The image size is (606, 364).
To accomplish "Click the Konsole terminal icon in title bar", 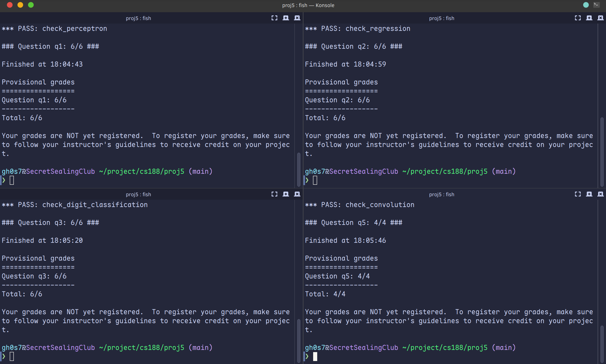I will [x=596, y=5].
